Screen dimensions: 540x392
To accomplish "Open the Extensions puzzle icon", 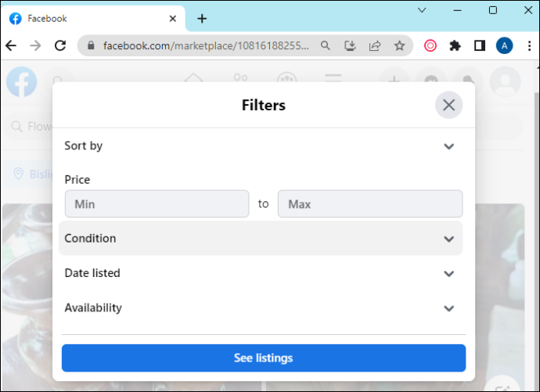I will 455,45.
